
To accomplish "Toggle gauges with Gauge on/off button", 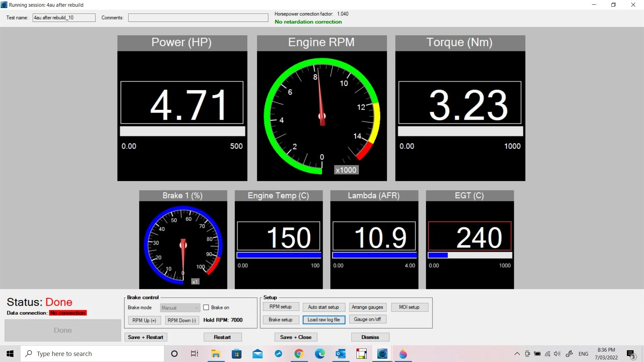I will pyautogui.click(x=367, y=319).
